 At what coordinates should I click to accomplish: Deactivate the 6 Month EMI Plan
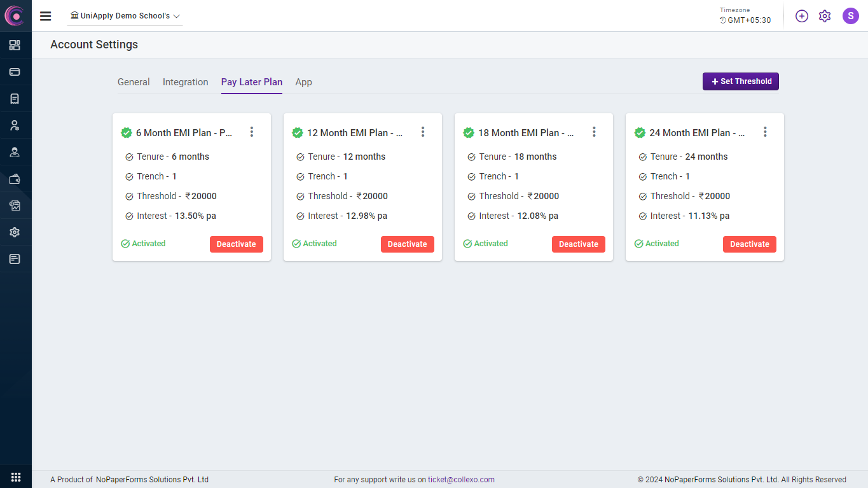[236, 244]
